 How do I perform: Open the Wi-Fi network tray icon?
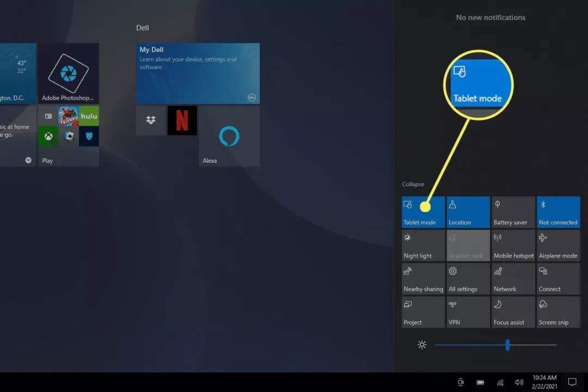click(500, 382)
